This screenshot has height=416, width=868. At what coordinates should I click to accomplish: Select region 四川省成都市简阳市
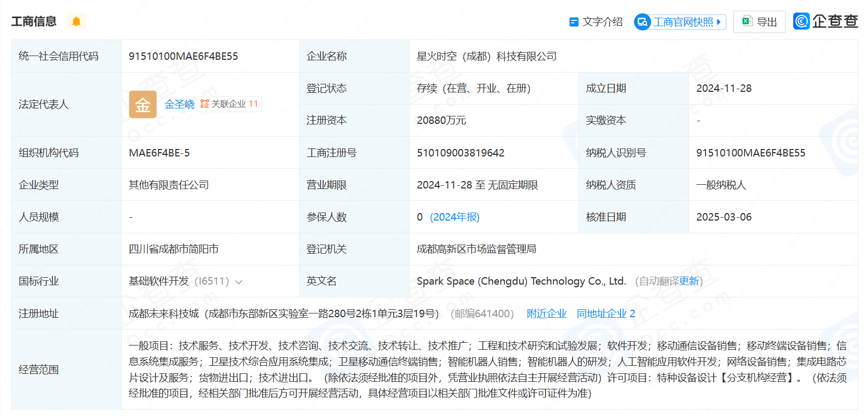(174, 249)
